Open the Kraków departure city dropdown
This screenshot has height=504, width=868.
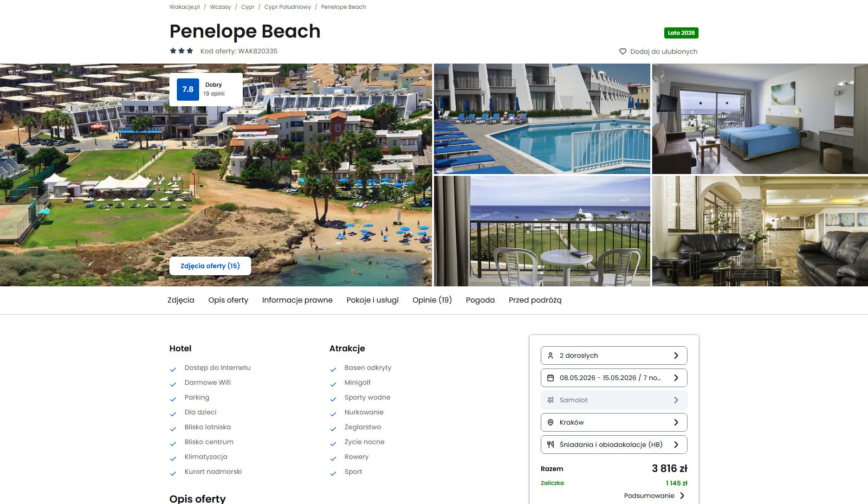pos(614,422)
